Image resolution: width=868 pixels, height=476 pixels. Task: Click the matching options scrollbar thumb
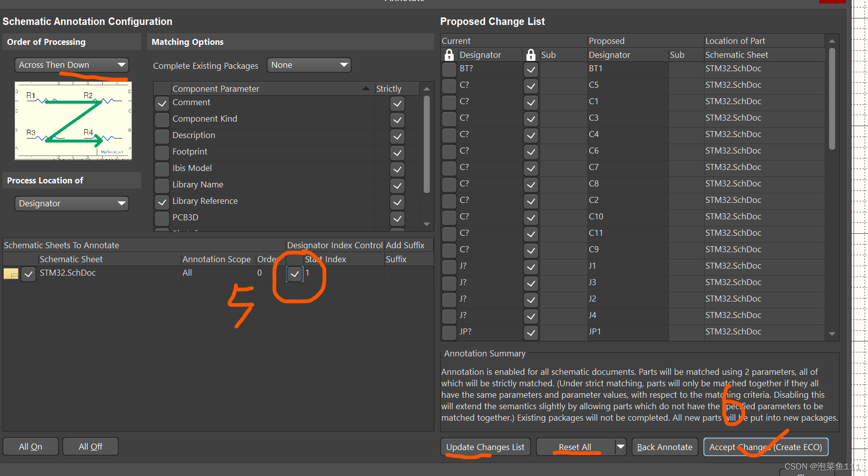pos(427,145)
